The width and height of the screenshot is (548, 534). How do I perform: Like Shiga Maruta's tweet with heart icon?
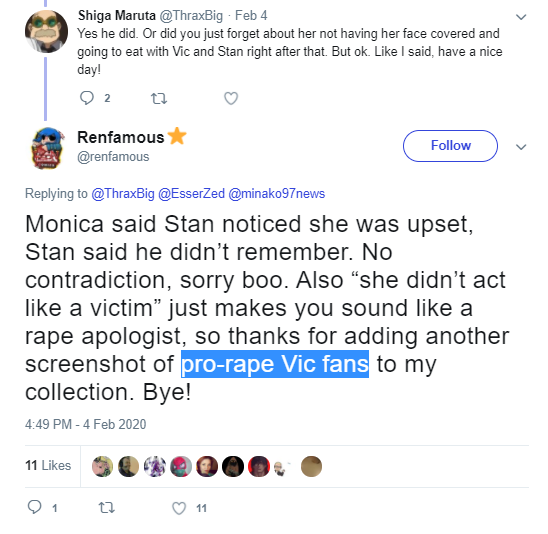231,98
